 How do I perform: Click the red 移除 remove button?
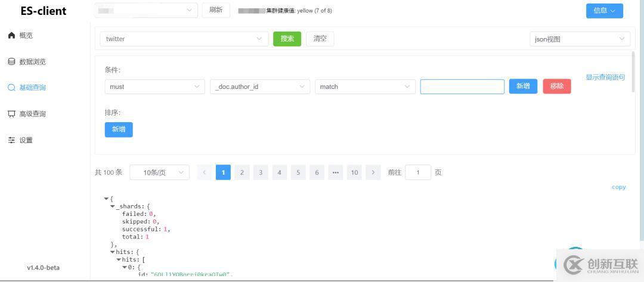(557, 86)
